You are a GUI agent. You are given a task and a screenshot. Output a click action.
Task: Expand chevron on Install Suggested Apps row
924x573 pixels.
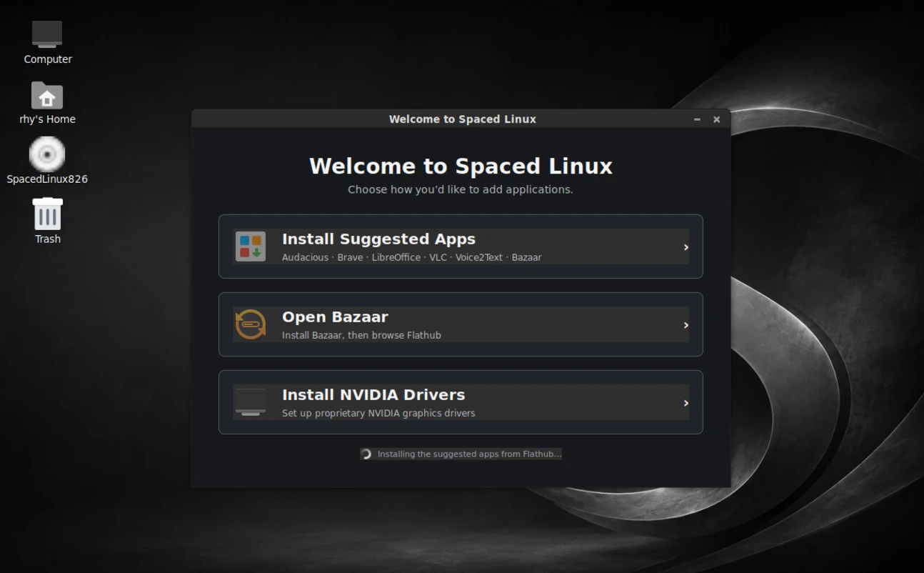pos(686,247)
